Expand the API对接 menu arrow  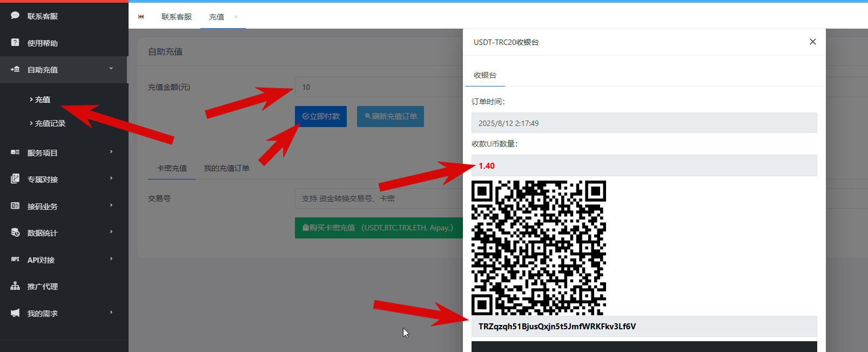tap(111, 259)
